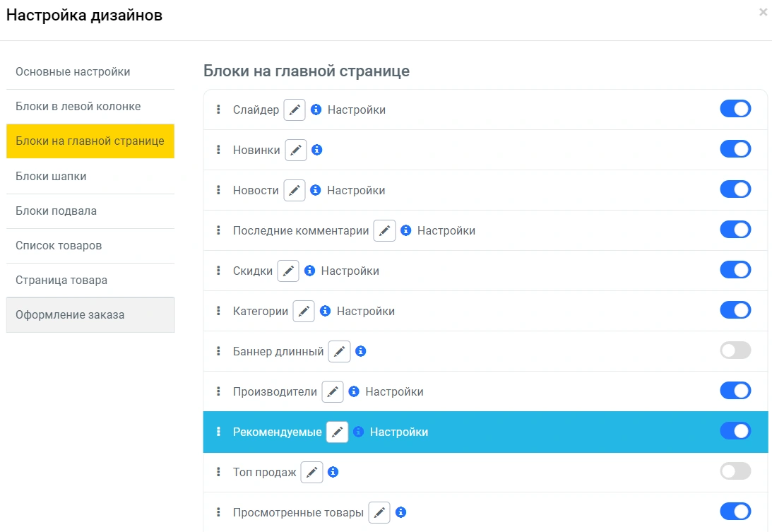Show info tooltip icon for Топ продаж
Image resolution: width=772 pixels, height=532 pixels.
pyautogui.click(x=333, y=472)
